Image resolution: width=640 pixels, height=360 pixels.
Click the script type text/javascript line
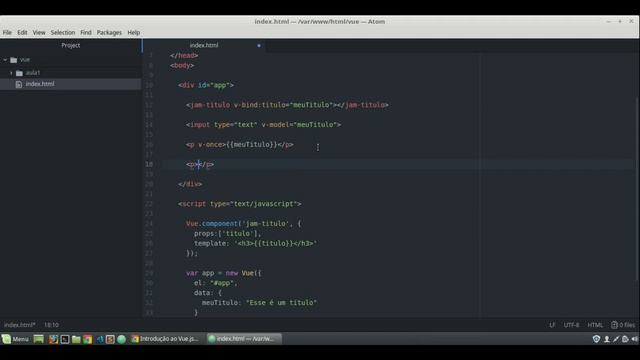240,204
